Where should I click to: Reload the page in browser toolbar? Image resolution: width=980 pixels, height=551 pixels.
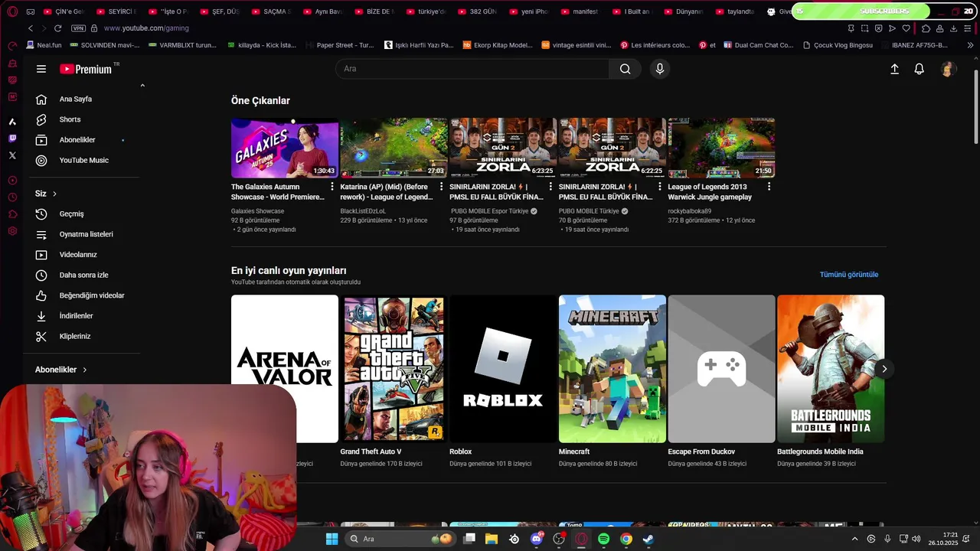[x=57, y=28]
